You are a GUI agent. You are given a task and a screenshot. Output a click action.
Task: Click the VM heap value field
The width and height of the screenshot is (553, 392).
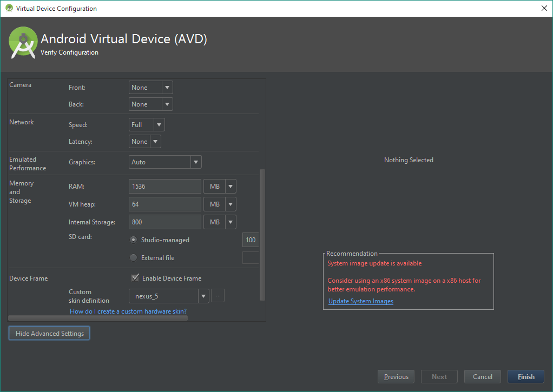pyautogui.click(x=165, y=204)
